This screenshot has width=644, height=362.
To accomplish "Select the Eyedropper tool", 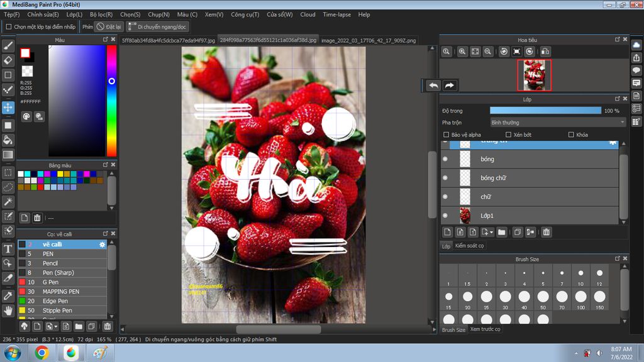I will (x=8, y=296).
